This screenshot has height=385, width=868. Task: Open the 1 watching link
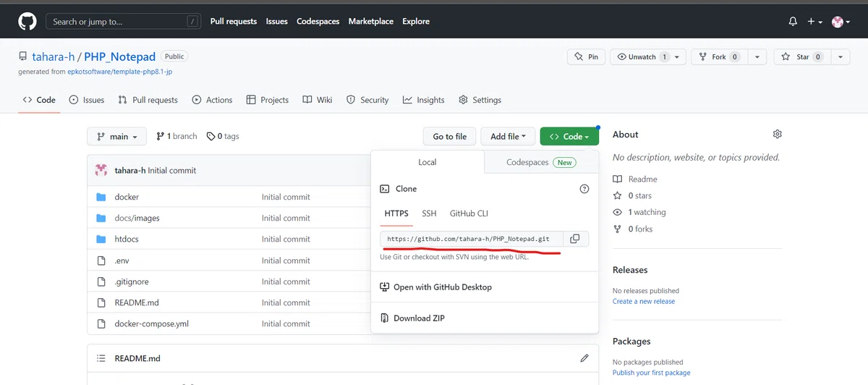(x=639, y=212)
